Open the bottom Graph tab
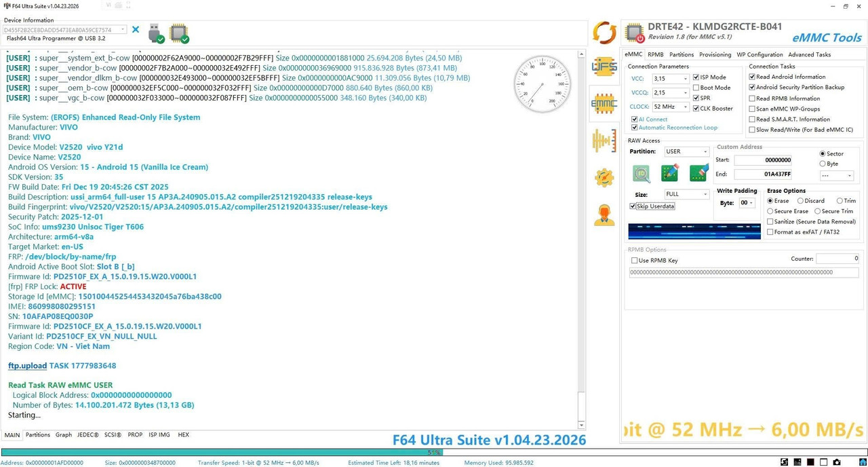The width and height of the screenshot is (868, 467). click(64, 435)
